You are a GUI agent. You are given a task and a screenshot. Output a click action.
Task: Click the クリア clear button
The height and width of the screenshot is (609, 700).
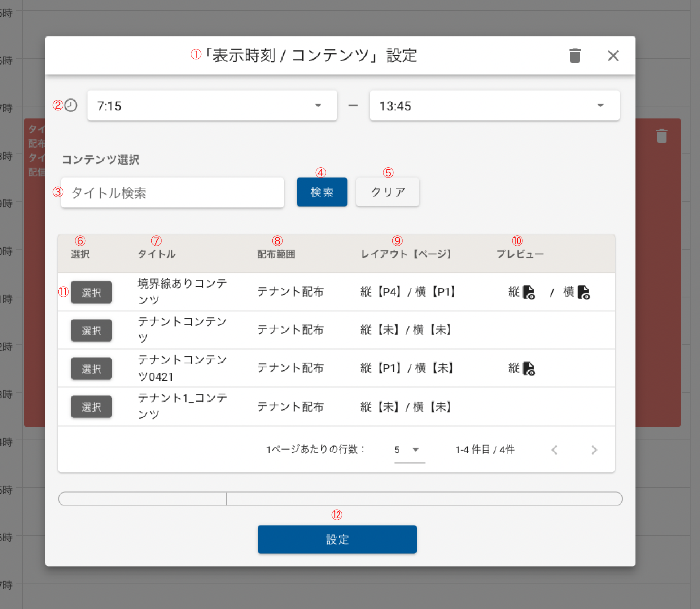pyautogui.click(x=388, y=192)
